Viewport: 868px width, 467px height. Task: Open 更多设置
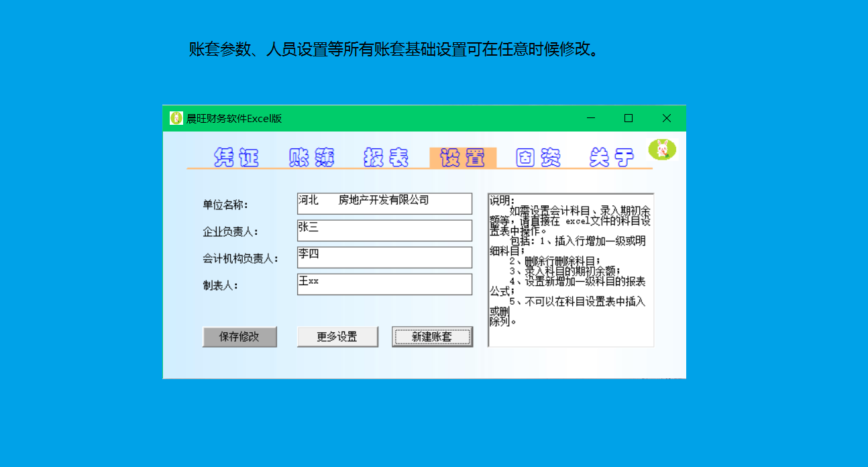pyautogui.click(x=337, y=337)
